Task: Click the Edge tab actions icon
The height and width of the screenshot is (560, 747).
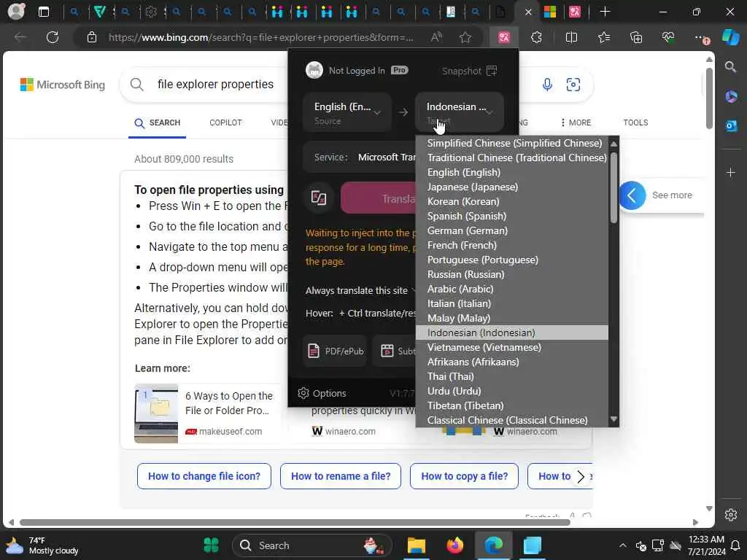Action: 43,12
